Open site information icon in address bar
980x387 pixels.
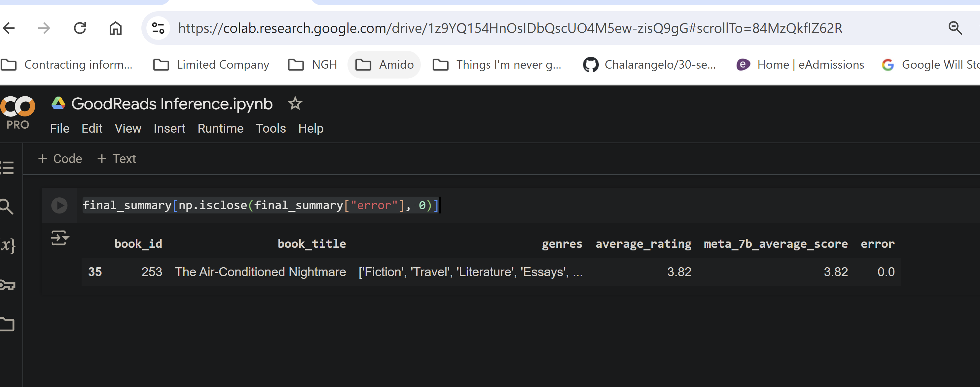[x=158, y=28]
